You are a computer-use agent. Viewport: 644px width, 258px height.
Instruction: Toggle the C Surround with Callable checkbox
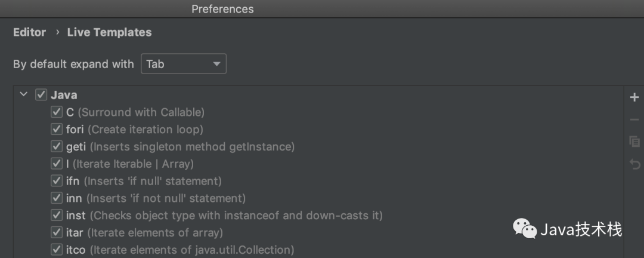[56, 112]
